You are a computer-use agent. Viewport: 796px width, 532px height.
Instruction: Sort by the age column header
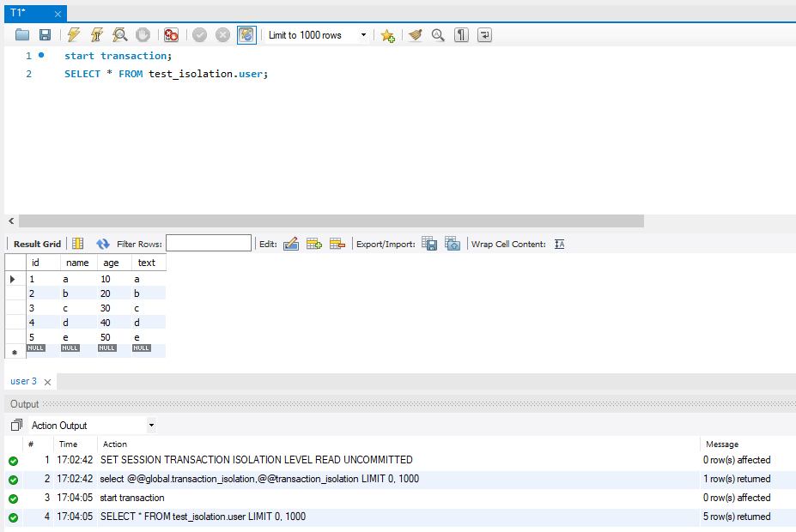[x=114, y=263]
